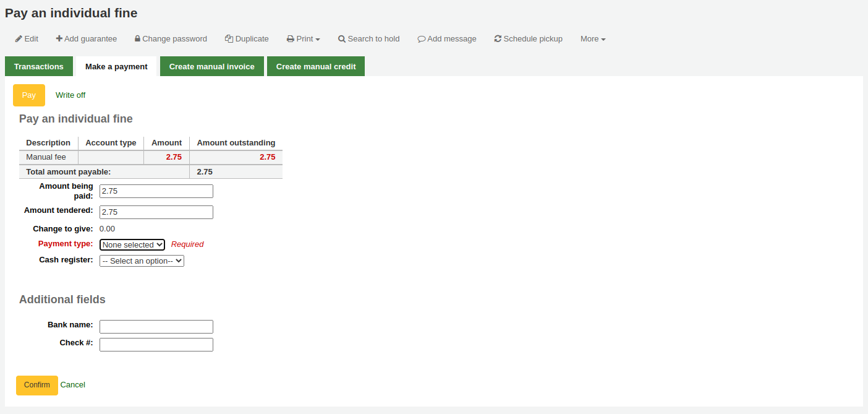
Task: Expand the More menu
Action: (592, 38)
